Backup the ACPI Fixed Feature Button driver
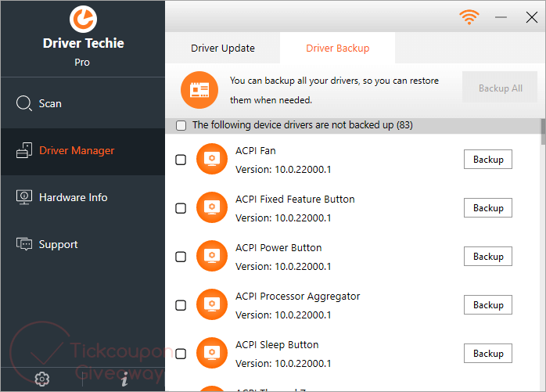 click(x=488, y=207)
